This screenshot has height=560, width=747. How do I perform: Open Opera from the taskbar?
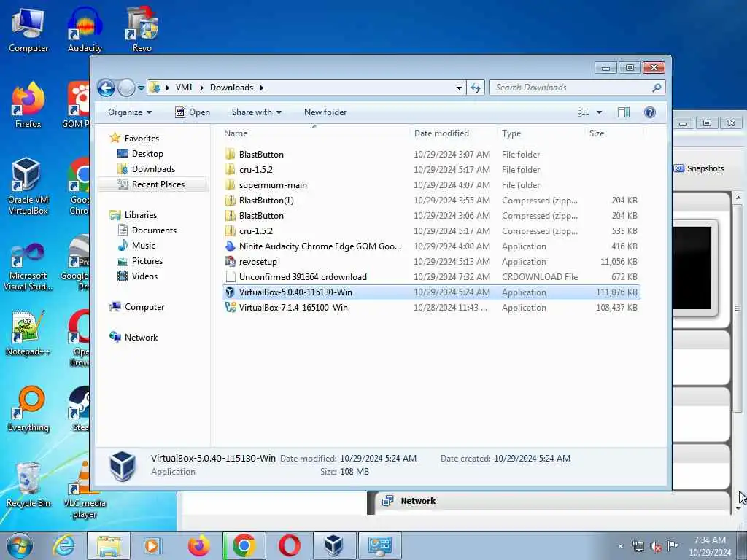pyautogui.click(x=289, y=545)
